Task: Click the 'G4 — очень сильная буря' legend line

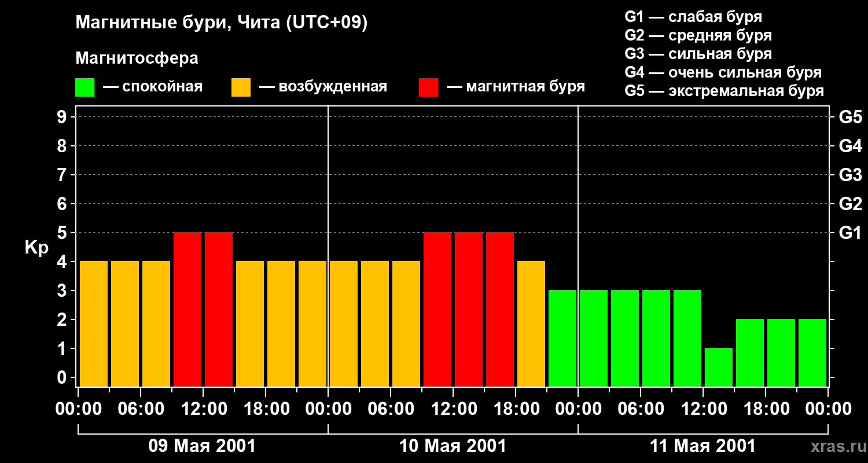Action: click(723, 72)
